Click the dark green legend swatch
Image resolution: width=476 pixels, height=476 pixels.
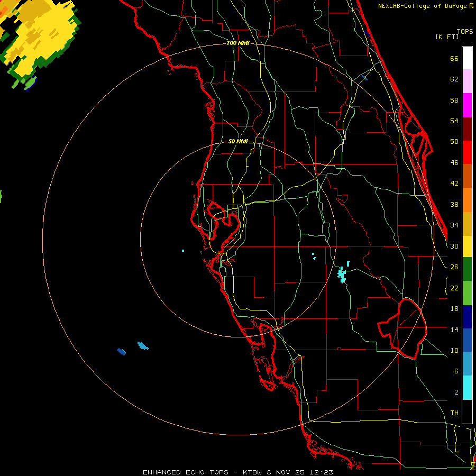(x=467, y=269)
